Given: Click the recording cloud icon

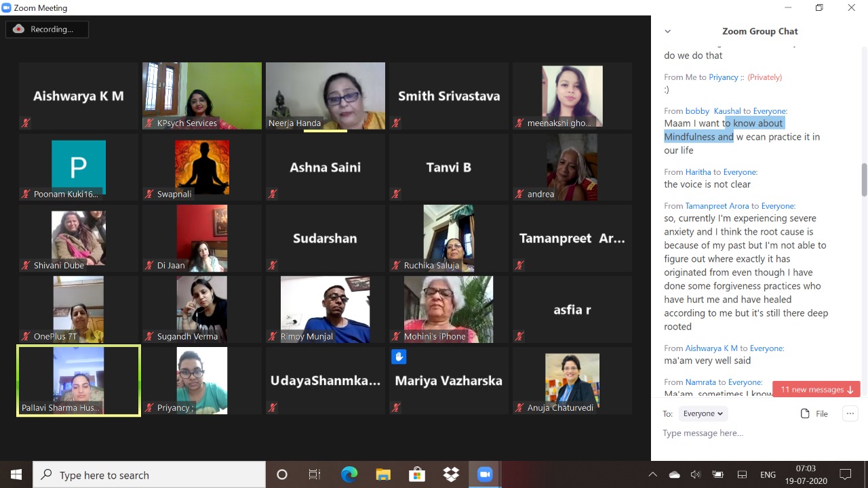Looking at the screenshot, I should coord(19,29).
